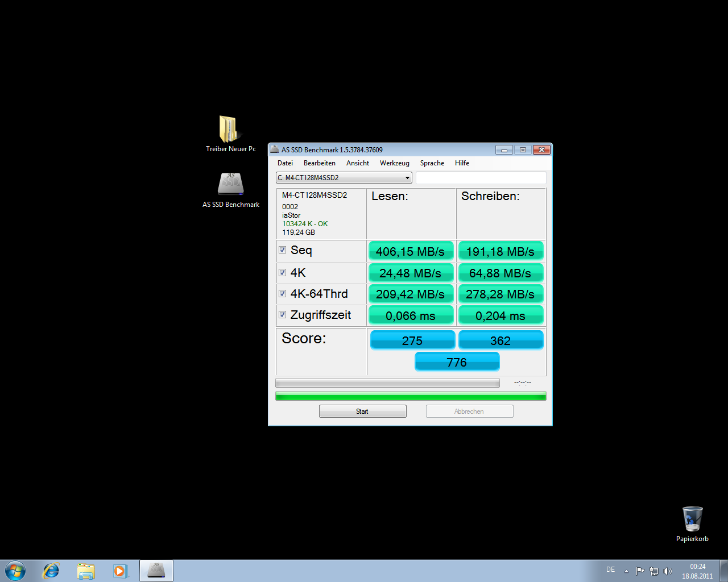Open volume speaker tray icon
This screenshot has height=582, width=728.
pyautogui.click(x=668, y=571)
